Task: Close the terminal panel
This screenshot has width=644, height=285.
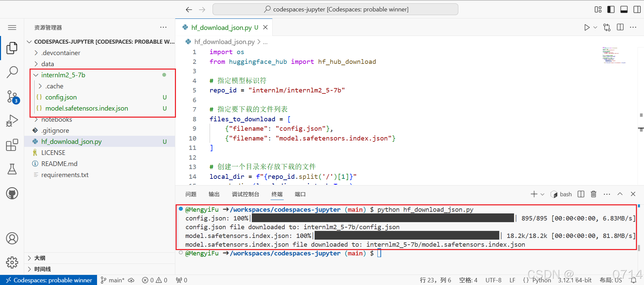Action: [x=633, y=194]
